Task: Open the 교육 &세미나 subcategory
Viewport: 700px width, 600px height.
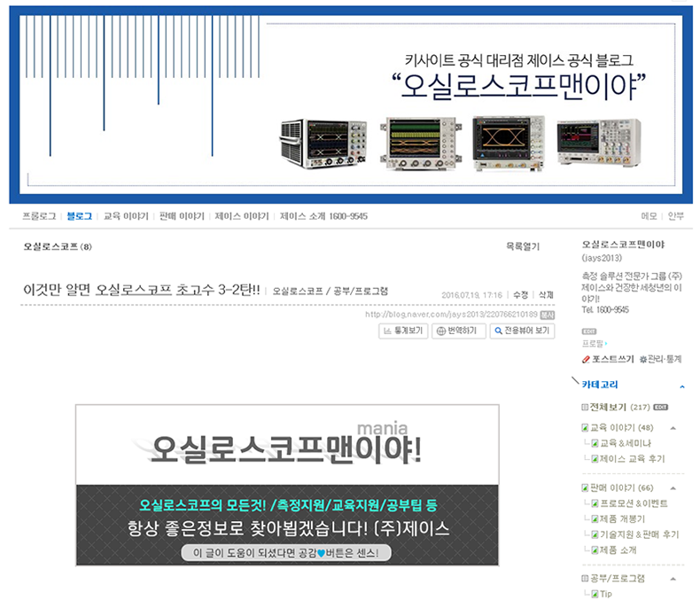Action: [x=626, y=443]
